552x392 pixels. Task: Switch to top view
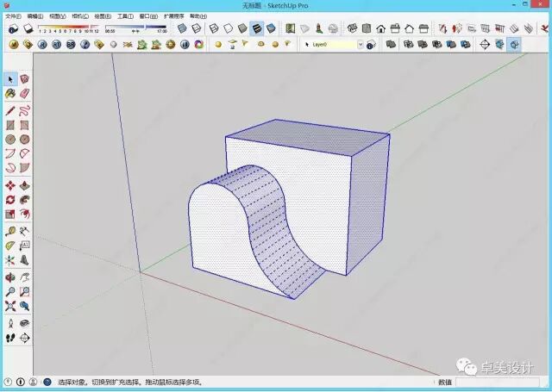point(366,28)
